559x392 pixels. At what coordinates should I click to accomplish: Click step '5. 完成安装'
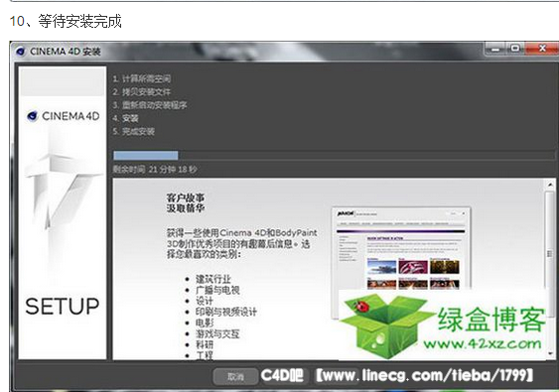(134, 132)
